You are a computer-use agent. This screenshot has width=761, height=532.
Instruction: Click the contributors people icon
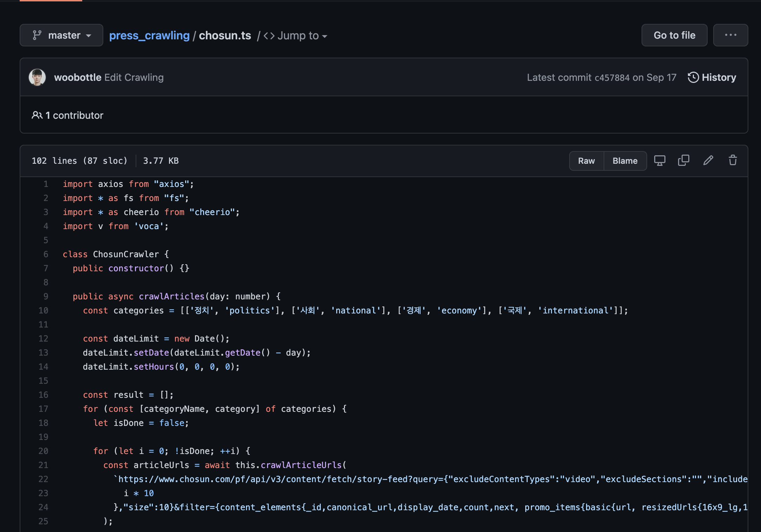coord(37,115)
